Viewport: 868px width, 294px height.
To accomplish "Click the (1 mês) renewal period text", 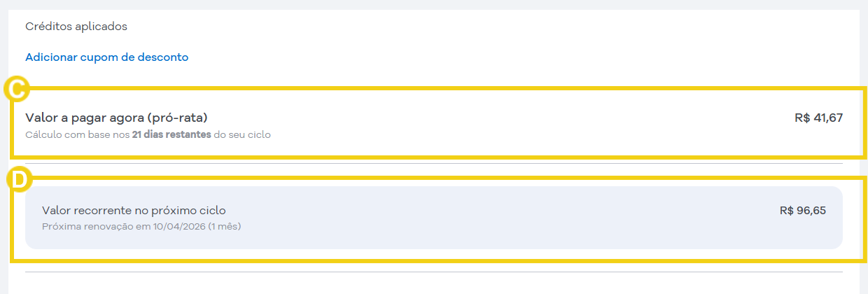I will coord(225,226).
